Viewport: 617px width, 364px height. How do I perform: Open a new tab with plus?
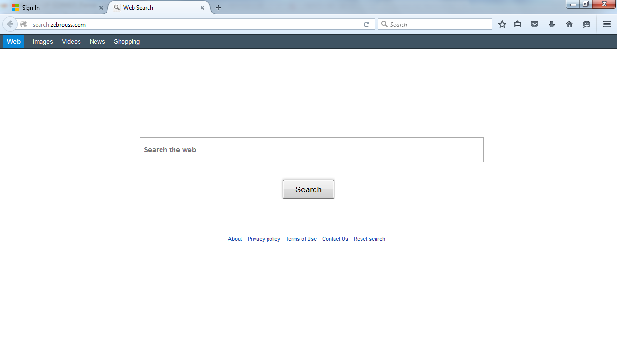point(218,8)
